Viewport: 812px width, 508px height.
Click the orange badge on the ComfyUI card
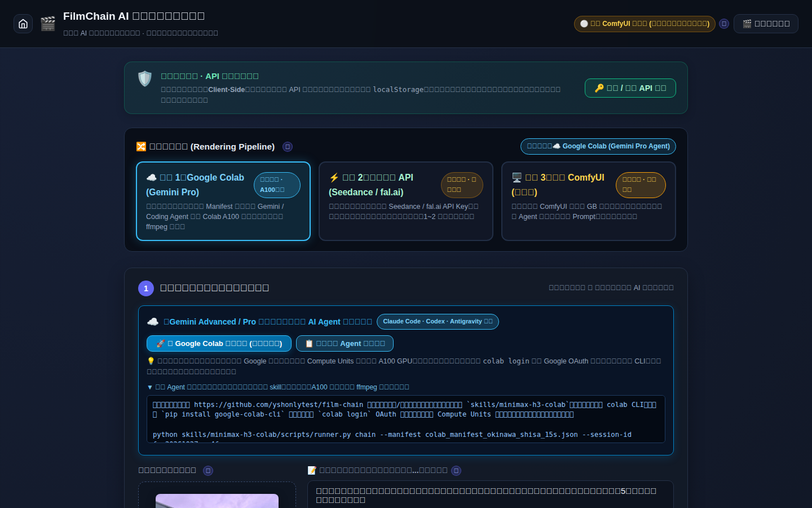point(641,185)
